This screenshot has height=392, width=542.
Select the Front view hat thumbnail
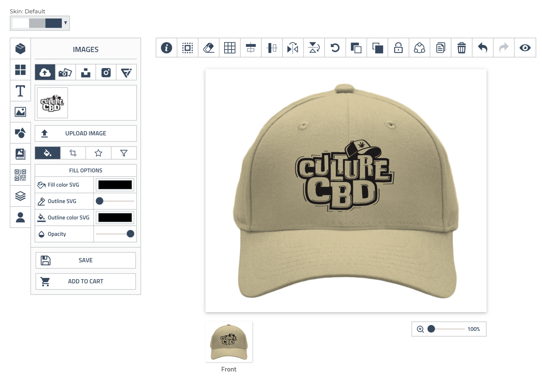coord(229,342)
